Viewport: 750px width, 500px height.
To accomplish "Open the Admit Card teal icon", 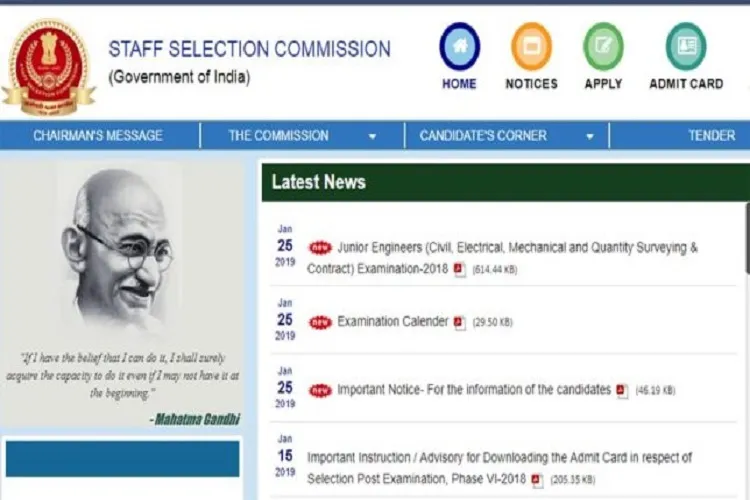I will pos(686,46).
